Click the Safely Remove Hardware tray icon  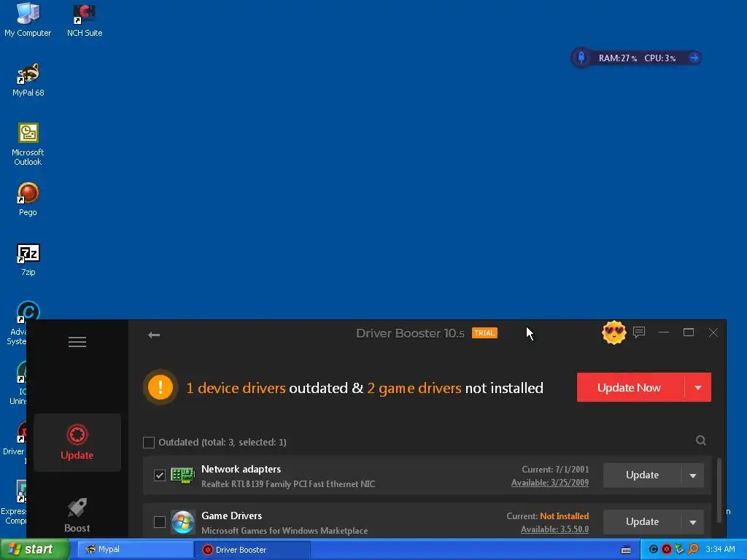point(679,550)
